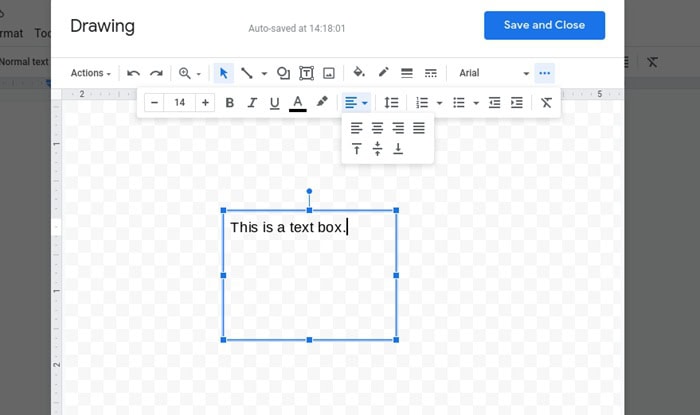The width and height of the screenshot is (700, 415).
Task: Align text left in popup
Action: point(356,129)
